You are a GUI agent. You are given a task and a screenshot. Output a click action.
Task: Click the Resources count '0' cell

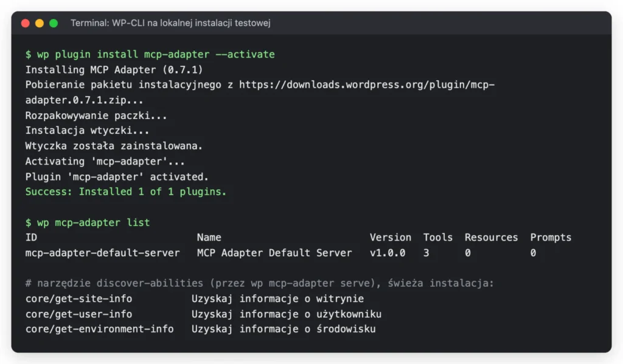tap(468, 253)
